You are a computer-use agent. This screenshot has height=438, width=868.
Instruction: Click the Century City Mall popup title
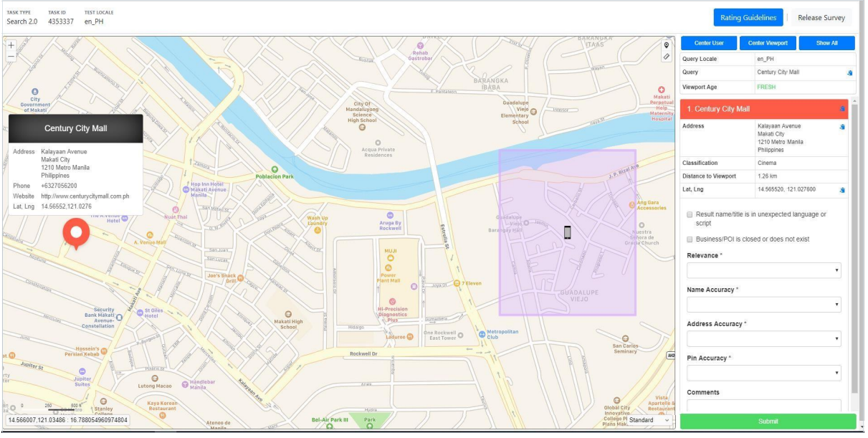click(76, 128)
